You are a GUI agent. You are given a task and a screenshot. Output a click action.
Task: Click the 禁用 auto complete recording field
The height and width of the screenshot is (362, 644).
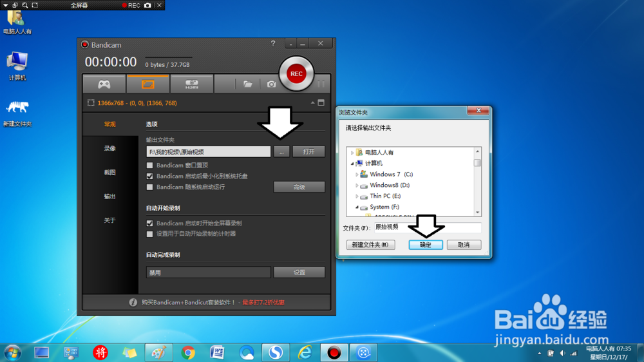208,272
